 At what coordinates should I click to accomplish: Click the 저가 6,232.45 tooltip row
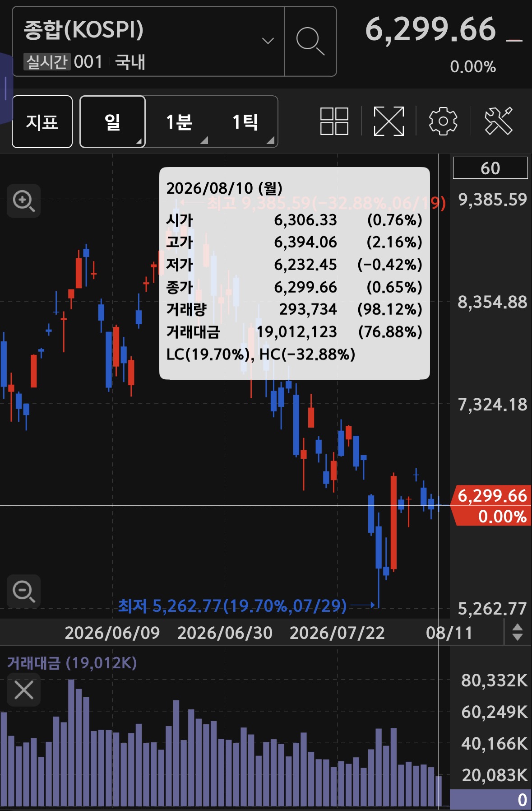tap(294, 264)
